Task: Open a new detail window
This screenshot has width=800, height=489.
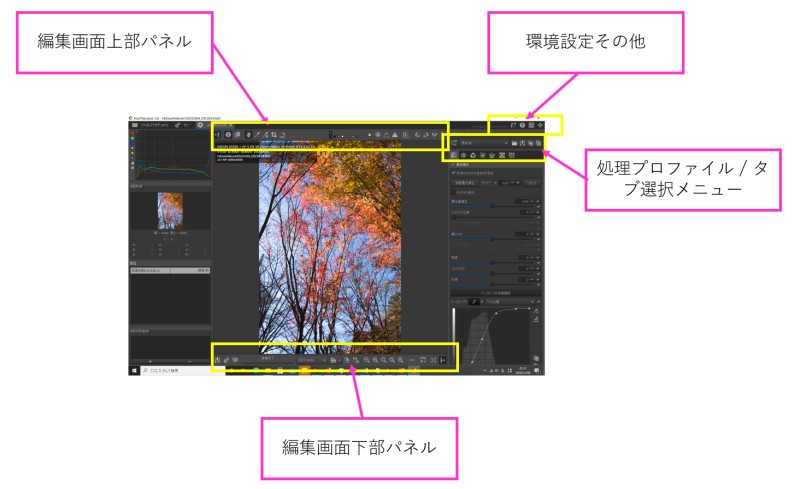Action: tap(423, 360)
